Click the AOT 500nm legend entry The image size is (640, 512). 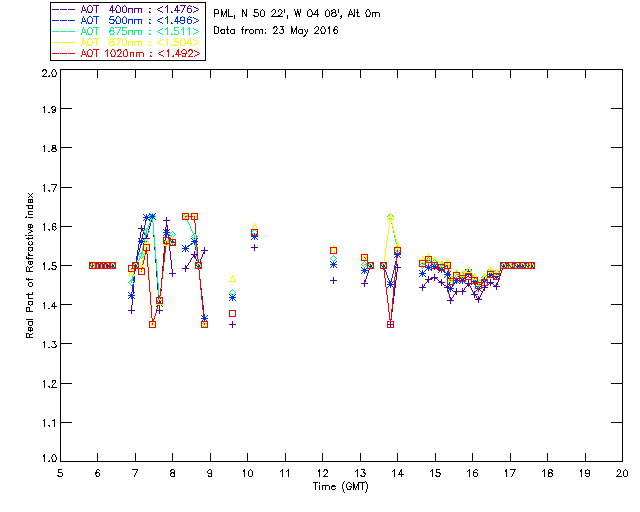pos(126,20)
